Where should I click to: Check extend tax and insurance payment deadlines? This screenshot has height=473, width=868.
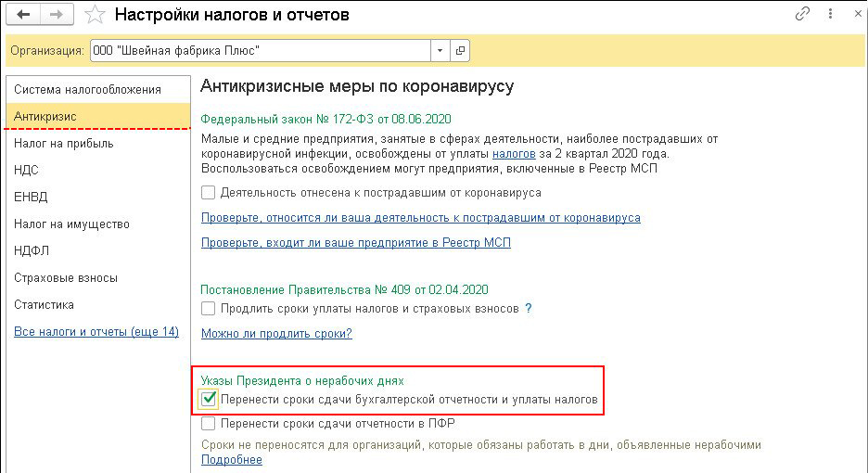pyautogui.click(x=209, y=308)
